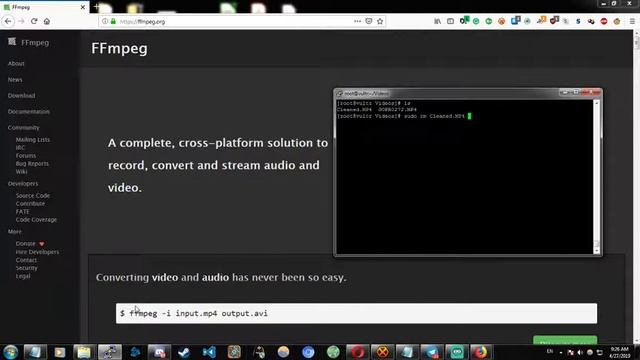Click the volume icon in system tray
The height and width of the screenshot is (360, 640).
click(580, 352)
